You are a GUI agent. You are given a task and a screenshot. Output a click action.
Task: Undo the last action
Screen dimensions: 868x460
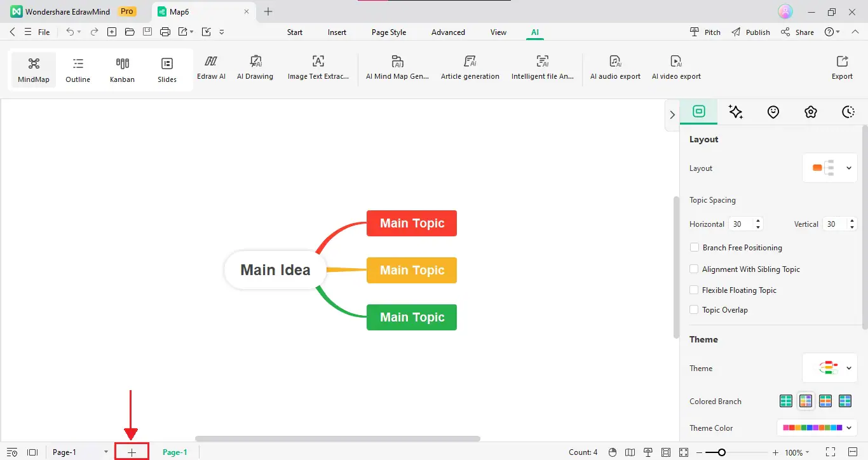[71, 32]
